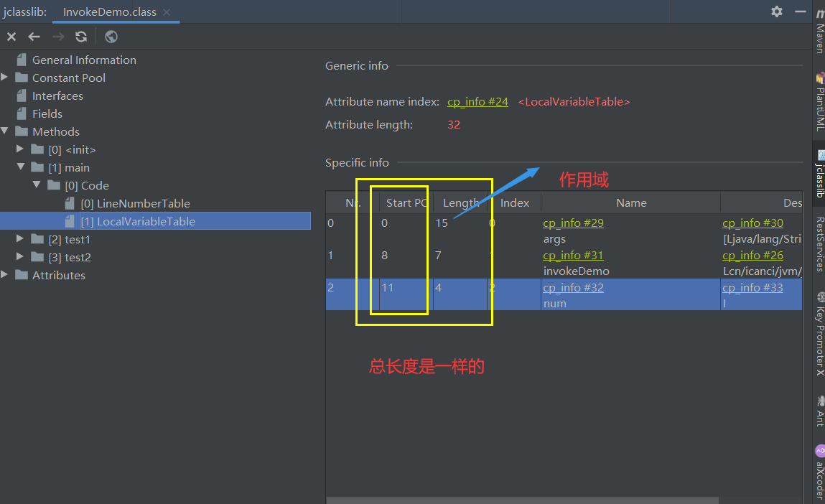Select [0] Code tree item
This screenshot has width=825, height=504.
(87, 186)
